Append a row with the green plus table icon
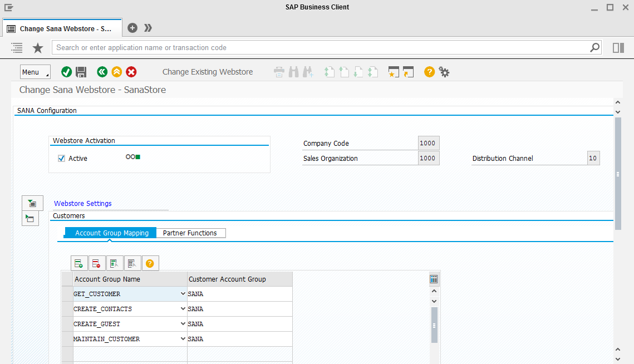Screen dimensions: 634x364 pos(79,263)
